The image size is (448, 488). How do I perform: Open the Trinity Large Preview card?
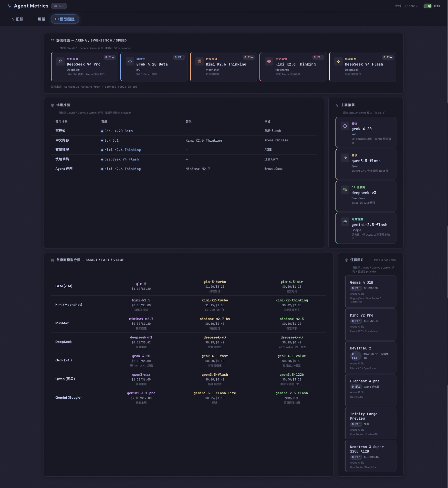pyautogui.click(x=370, y=423)
